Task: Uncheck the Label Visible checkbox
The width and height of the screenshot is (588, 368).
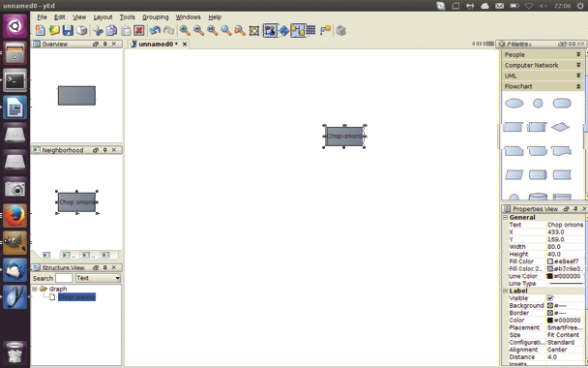Action: tap(550, 298)
